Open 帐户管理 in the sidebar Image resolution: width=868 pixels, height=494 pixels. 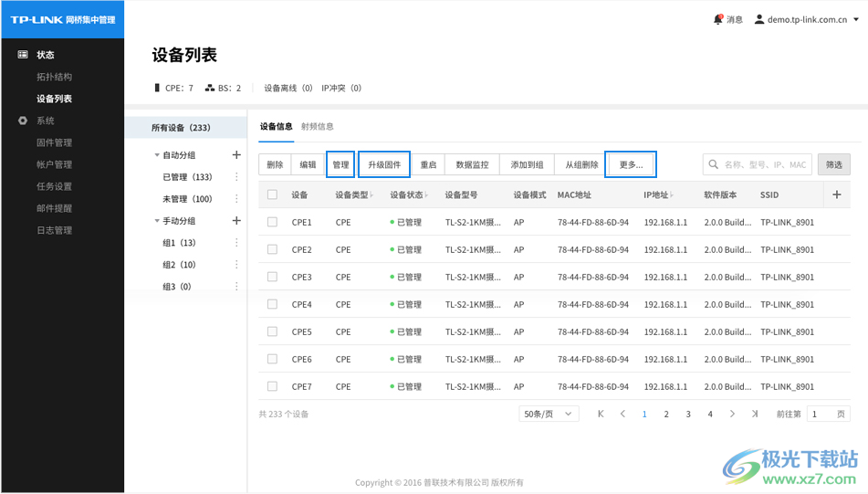coord(54,164)
